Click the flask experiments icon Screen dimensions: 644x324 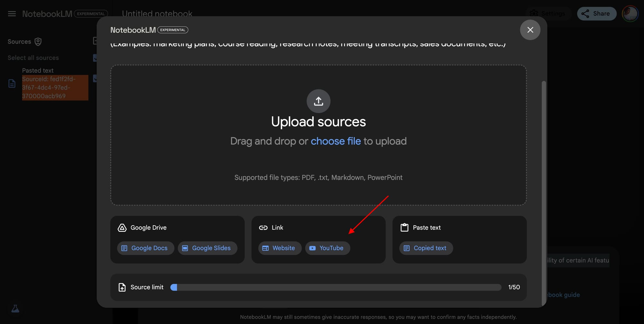15,309
